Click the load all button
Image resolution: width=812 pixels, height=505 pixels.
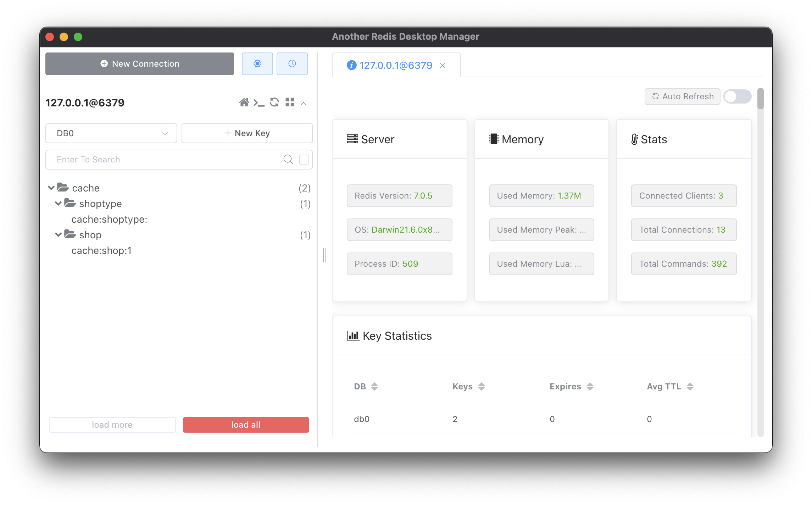coord(246,425)
